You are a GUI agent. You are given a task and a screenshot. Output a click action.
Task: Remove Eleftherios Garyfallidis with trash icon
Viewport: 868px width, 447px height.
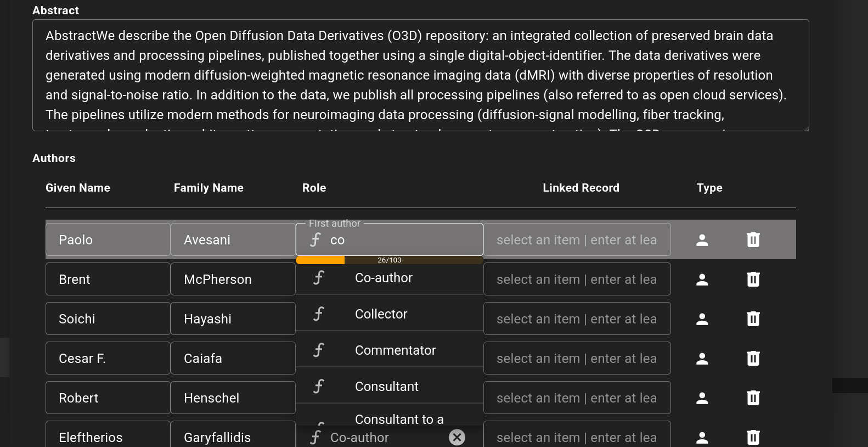[753, 438]
